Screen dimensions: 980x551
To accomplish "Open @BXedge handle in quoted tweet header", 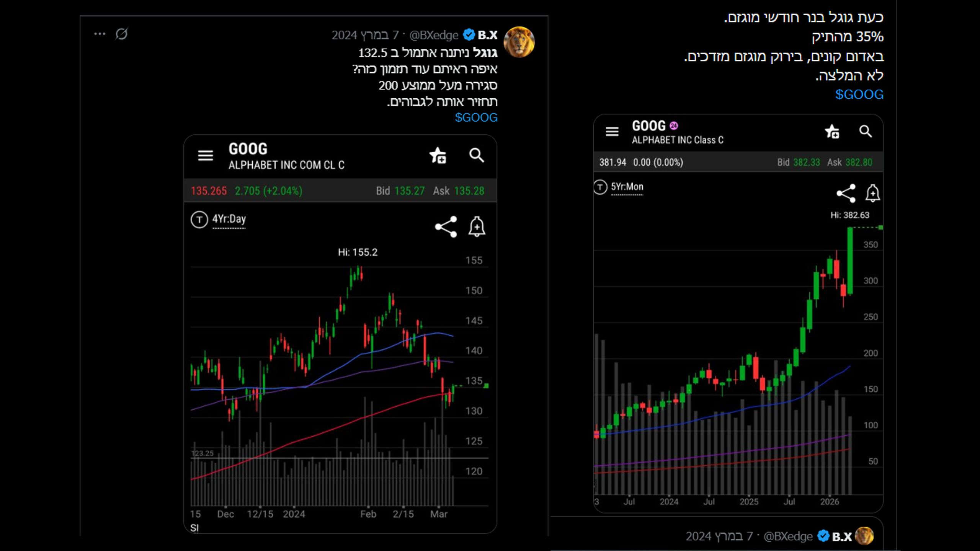I will pos(434,35).
